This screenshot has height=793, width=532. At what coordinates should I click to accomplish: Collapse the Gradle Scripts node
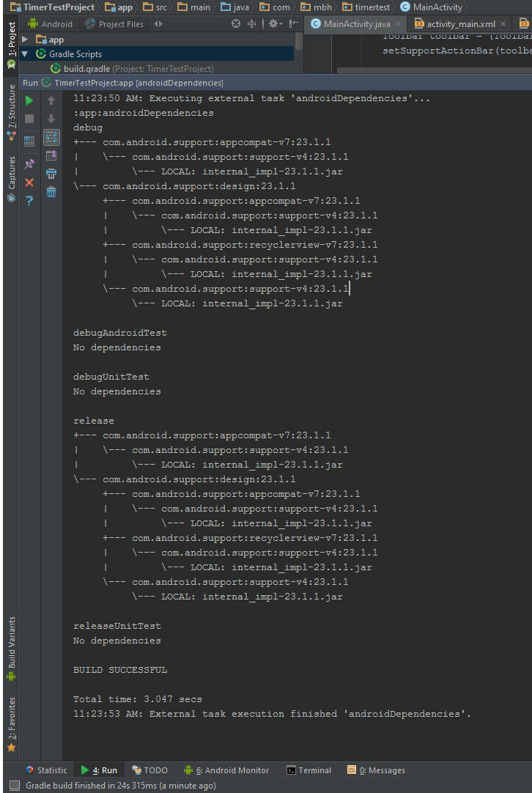pyautogui.click(x=25, y=54)
